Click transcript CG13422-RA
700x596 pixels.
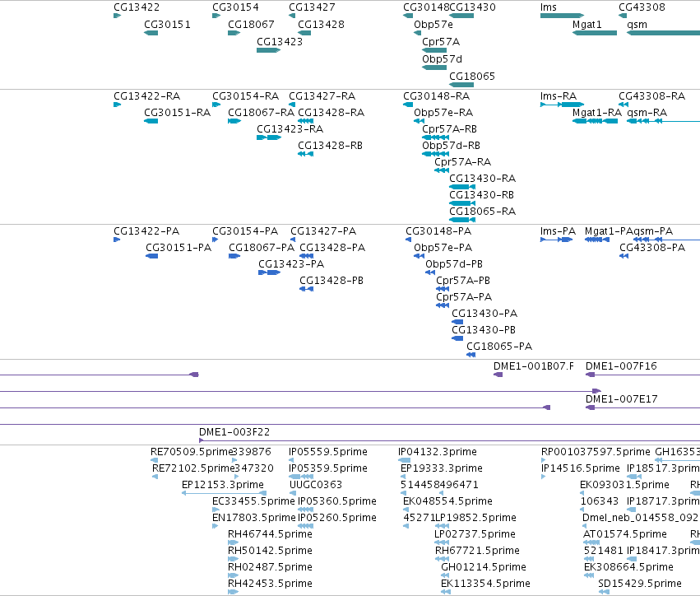pyautogui.click(x=118, y=105)
